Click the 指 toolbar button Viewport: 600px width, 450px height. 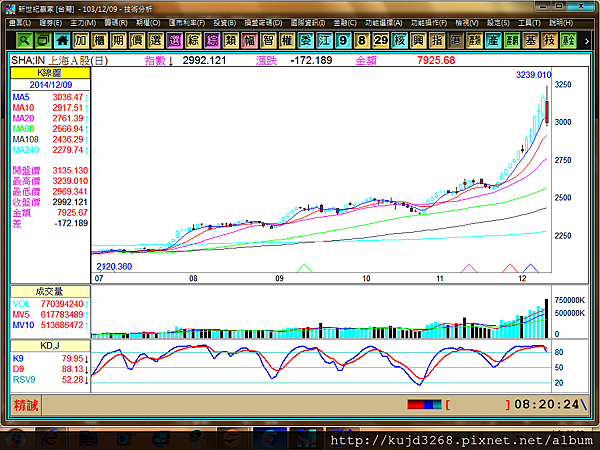437,40
